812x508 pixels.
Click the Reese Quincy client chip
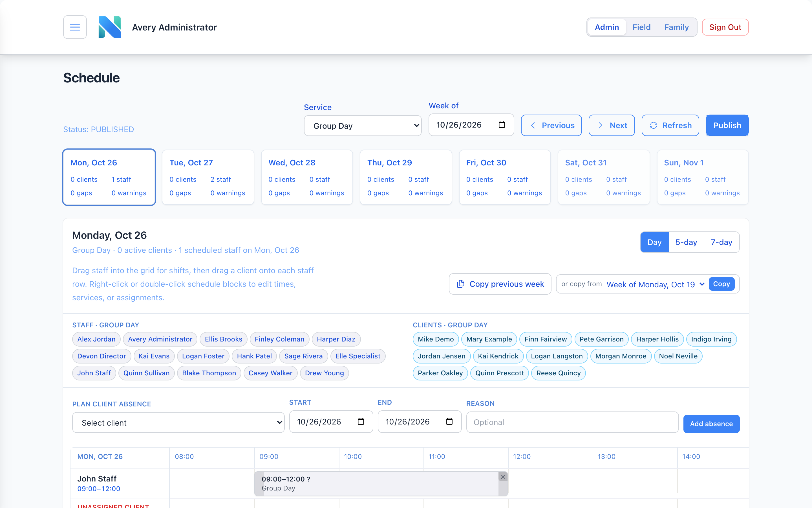coord(558,373)
